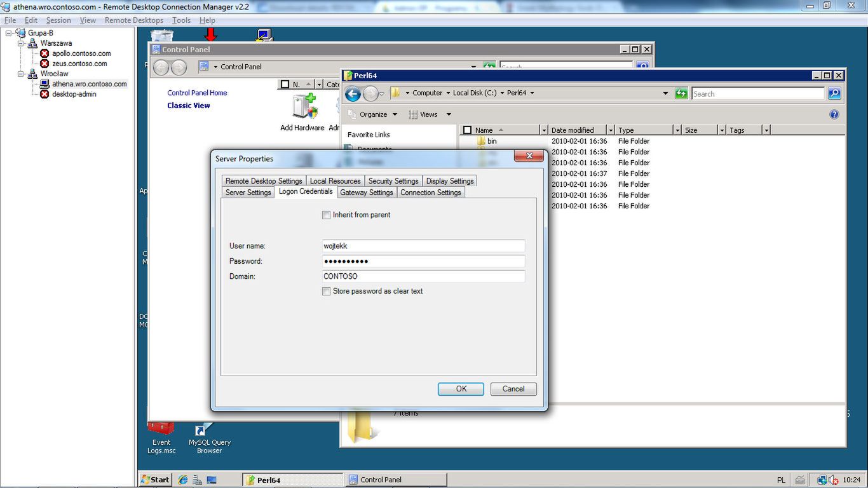Confirm Server Properties with OK
This screenshot has height=488, width=868.
[x=461, y=389]
